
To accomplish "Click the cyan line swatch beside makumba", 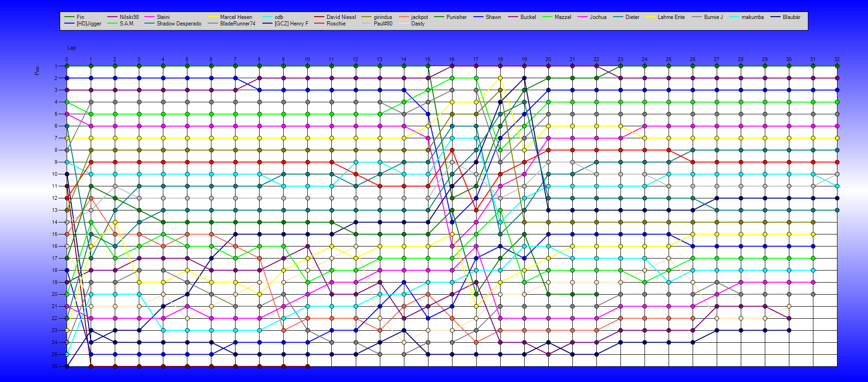I will pyautogui.click(x=734, y=17).
